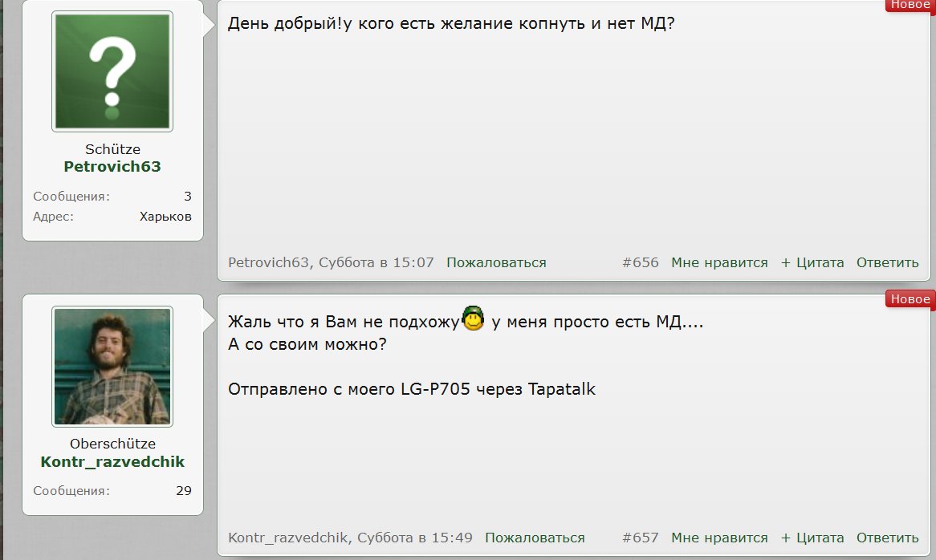Click the soldier smiley emoticon in post
The width and height of the screenshot is (936, 560).
(473, 318)
